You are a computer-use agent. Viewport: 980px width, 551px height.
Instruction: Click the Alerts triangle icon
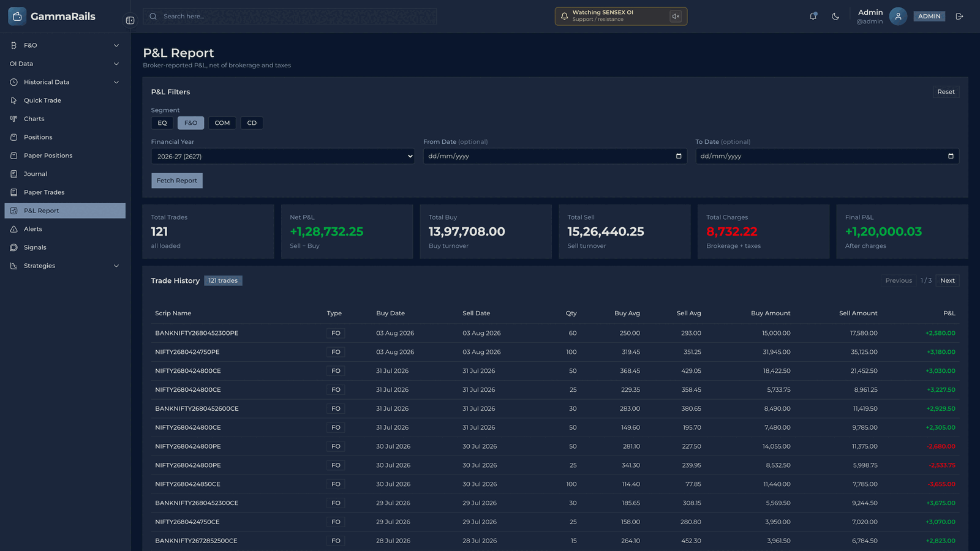(13, 229)
